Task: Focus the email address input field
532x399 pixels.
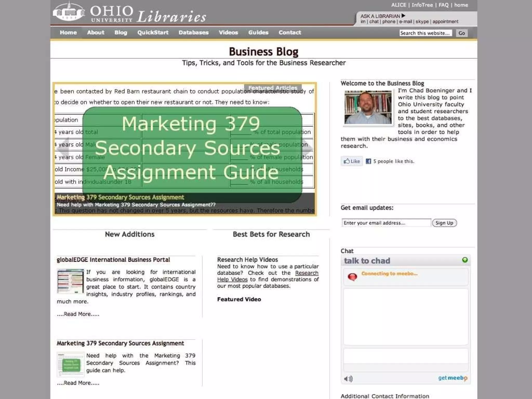Action: click(386, 223)
